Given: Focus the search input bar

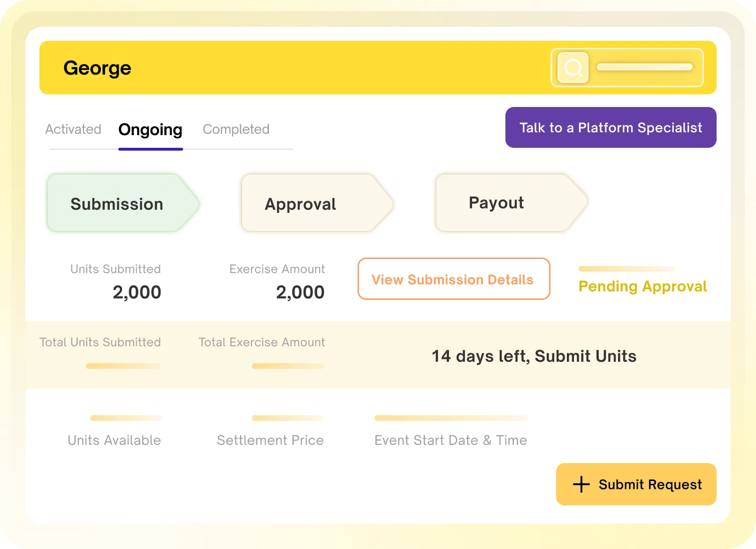Looking at the screenshot, I should (627, 68).
